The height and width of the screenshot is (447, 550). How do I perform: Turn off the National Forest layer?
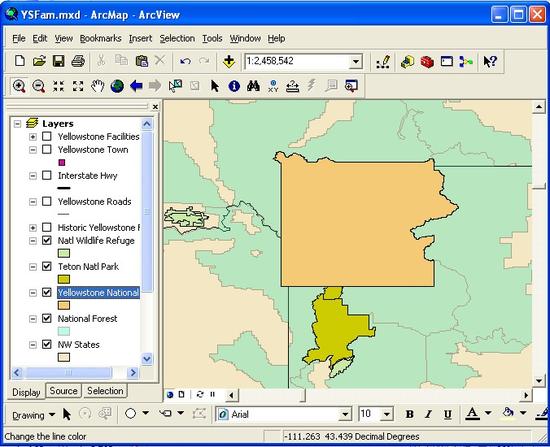(x=47, y=318)
